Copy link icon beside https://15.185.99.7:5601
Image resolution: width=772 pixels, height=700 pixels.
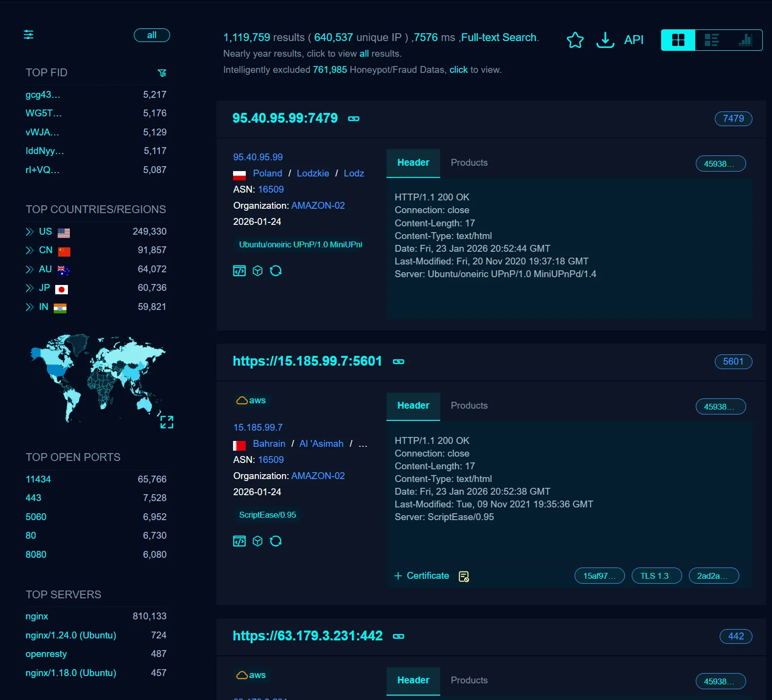coord(399,362)
